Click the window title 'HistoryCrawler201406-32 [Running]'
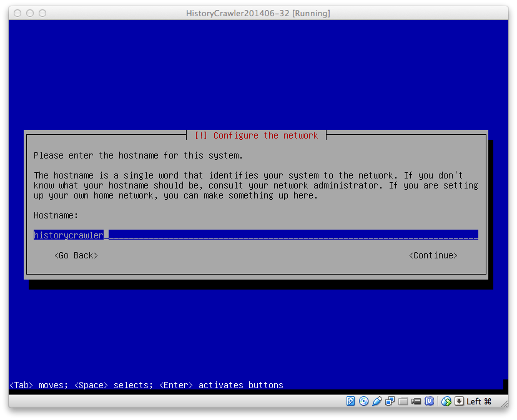Viewport: 517px width, 420px height. coord(258,13)
